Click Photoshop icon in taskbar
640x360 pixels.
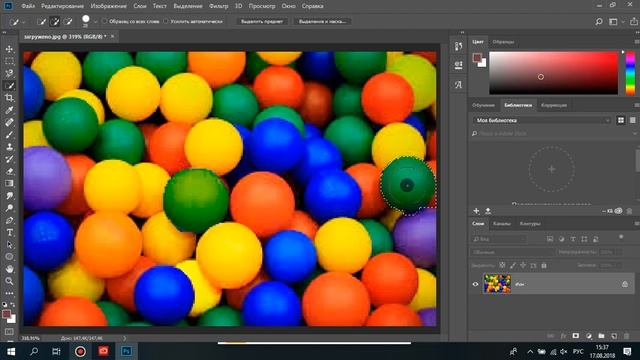(x=126, y=351)
